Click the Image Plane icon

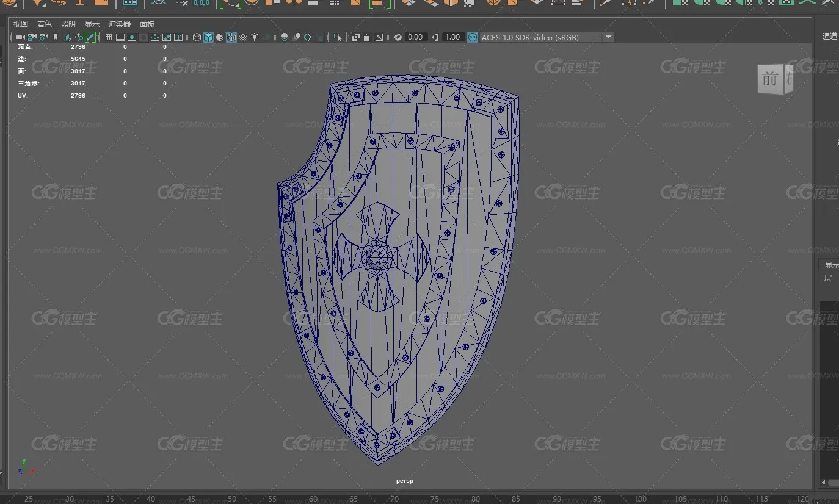coord(67,37)
